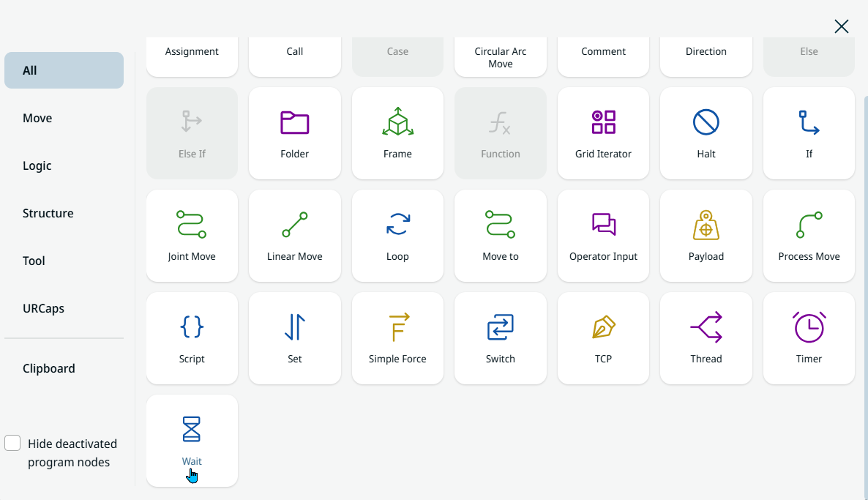Screen dimensions: 868x500
Task: Choose the Linear Move node
Action: (x=295, y=236)
